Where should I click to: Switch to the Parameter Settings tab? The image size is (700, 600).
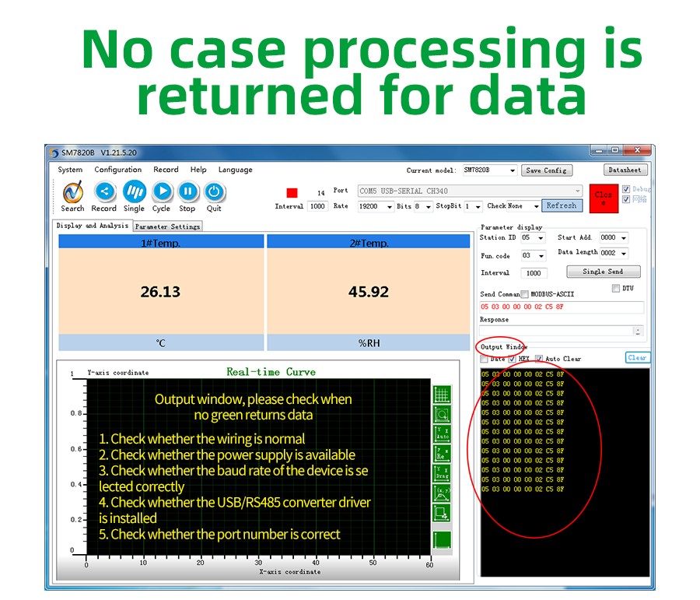(x=167, y=226)
